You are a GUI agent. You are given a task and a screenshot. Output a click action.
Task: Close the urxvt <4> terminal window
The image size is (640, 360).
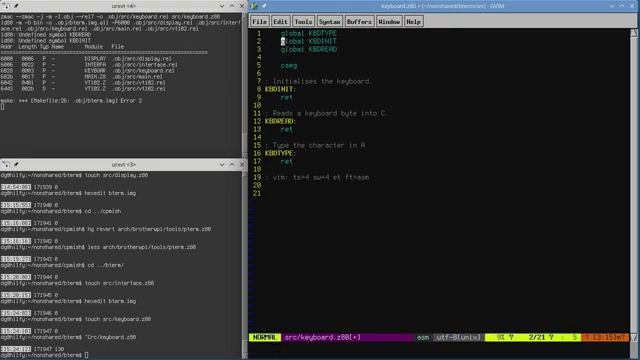point(242,6)
